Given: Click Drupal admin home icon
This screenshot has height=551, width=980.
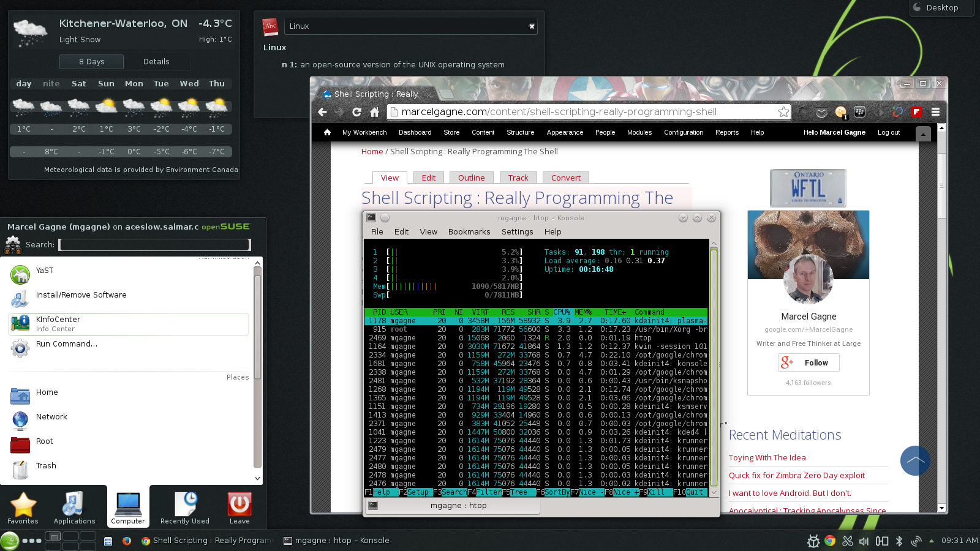Looking at the screenshot, I should pyautogui.click(x=327, y=132).
